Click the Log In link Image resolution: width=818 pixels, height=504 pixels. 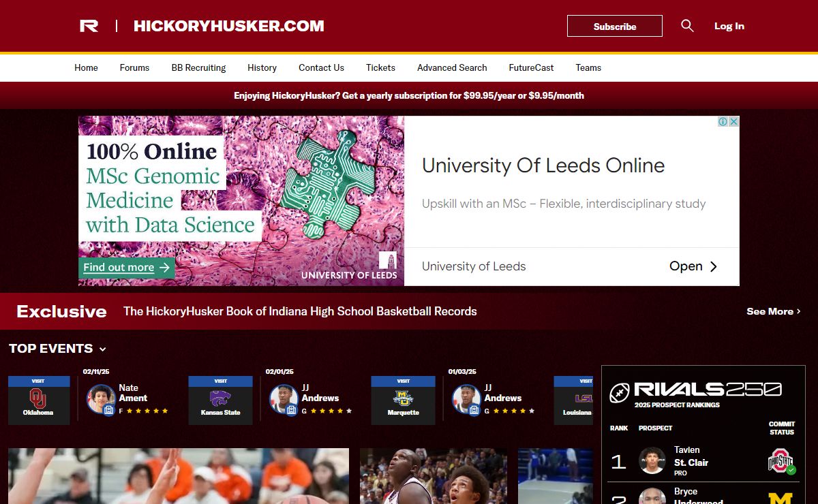coord(729,26)
